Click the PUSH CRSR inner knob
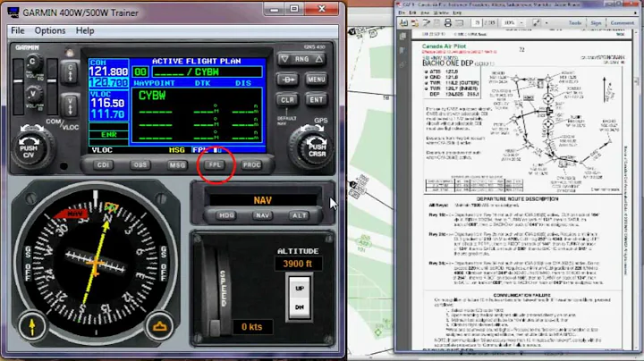The width and height of the screenshot is (644, 361). tap(317, 150)
